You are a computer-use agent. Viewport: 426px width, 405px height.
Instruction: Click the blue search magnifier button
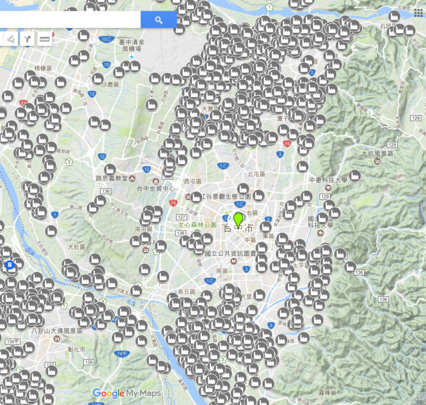tap(159, 20)
